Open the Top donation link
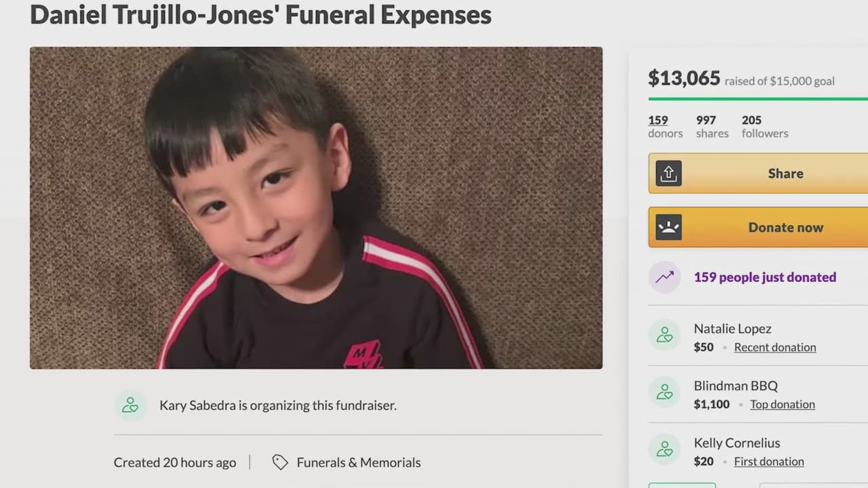Screen dimensions: 868x488 coord(783,404)
